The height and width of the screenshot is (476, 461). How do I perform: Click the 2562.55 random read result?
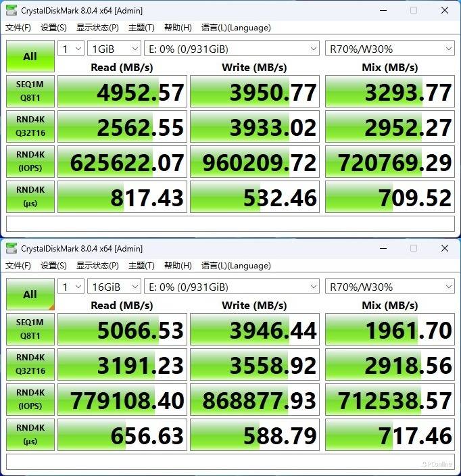122,126
